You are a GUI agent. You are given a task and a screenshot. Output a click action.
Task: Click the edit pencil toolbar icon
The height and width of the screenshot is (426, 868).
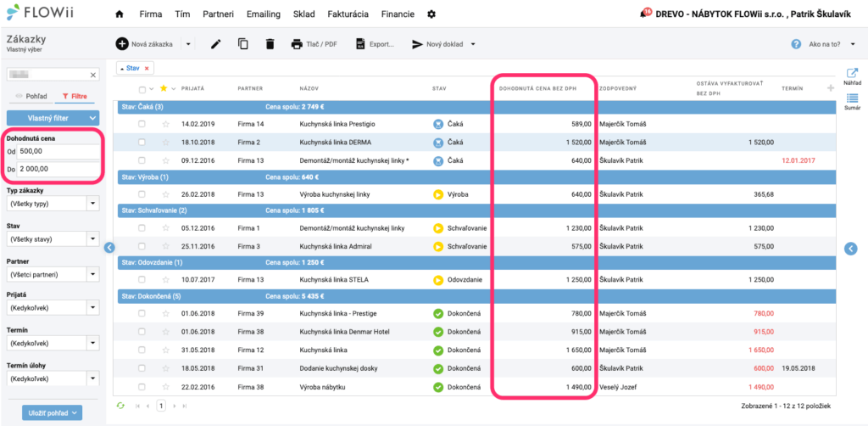pos(216,44)
